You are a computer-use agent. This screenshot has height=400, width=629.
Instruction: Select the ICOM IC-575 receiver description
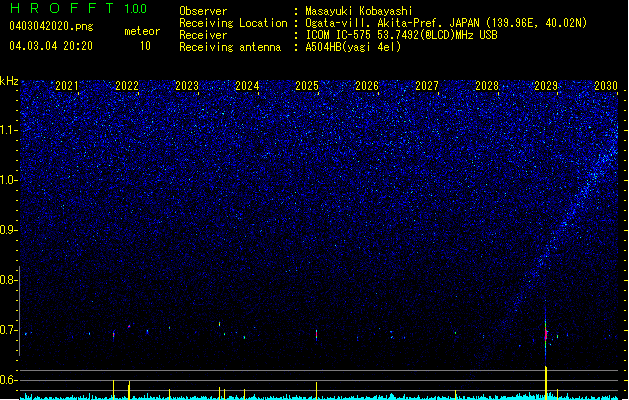pyautogui.click(x=401, y=35)
